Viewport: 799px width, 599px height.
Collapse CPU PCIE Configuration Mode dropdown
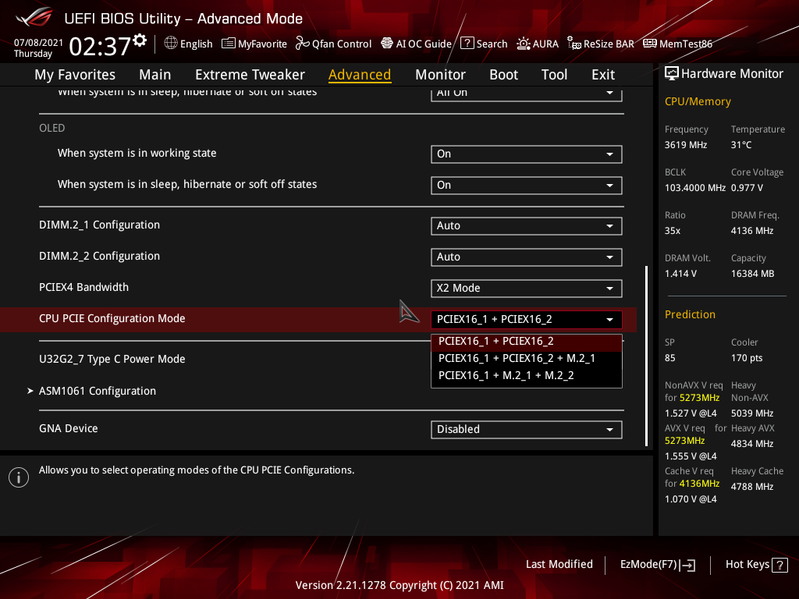click(x=526, y=319)
